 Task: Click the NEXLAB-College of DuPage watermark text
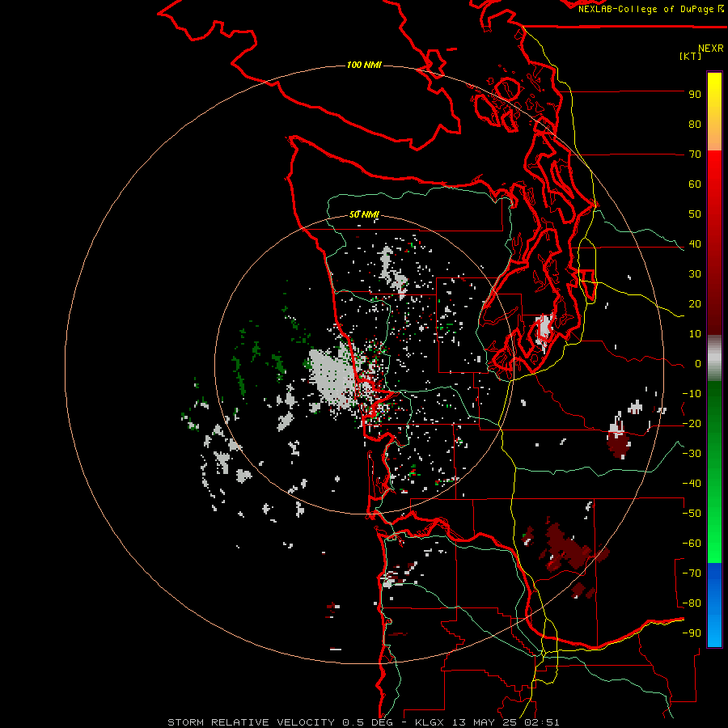pyautogui.click(x=646, y=9)
